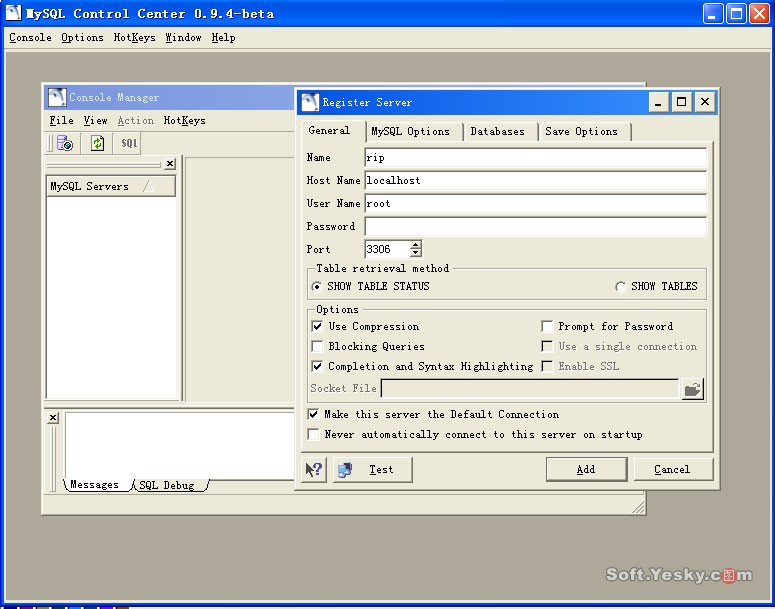Click the Socket File browse folder icon

[692, 389]
